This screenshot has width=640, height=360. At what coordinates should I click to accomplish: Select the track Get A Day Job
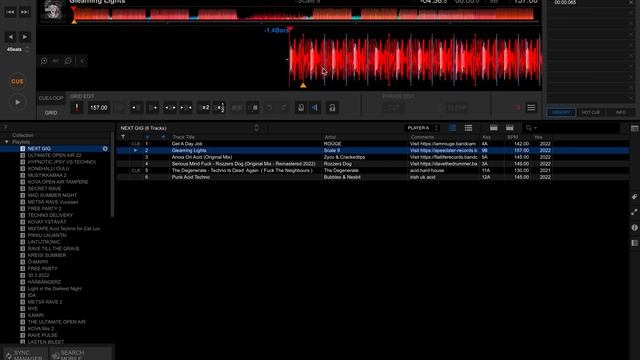187,144
